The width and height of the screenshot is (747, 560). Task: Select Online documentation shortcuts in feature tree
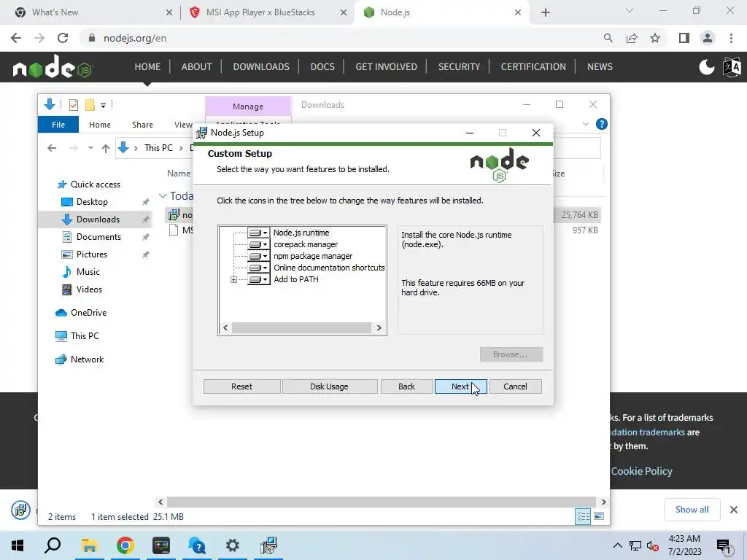329,268
